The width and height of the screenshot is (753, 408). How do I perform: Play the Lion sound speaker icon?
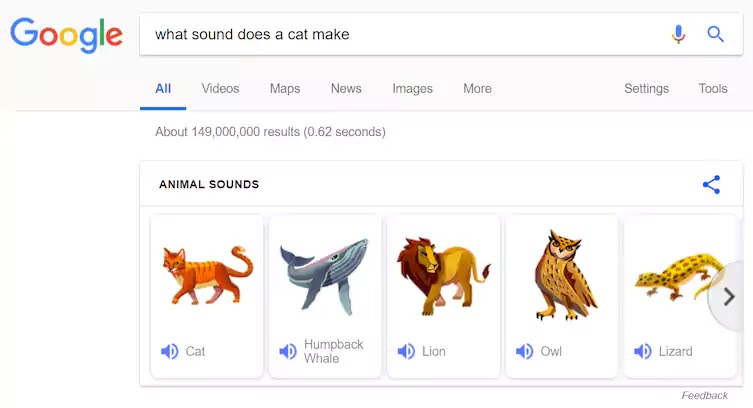point(406,351)
